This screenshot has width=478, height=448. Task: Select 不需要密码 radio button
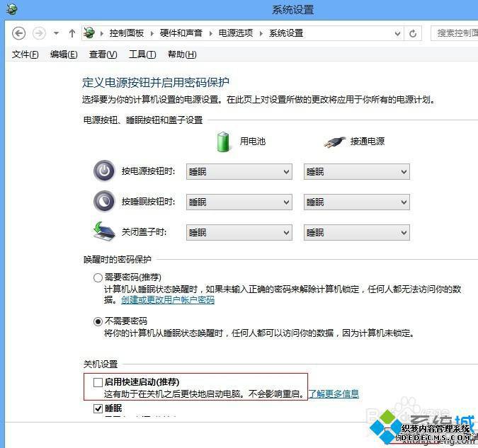coord(98,321)
